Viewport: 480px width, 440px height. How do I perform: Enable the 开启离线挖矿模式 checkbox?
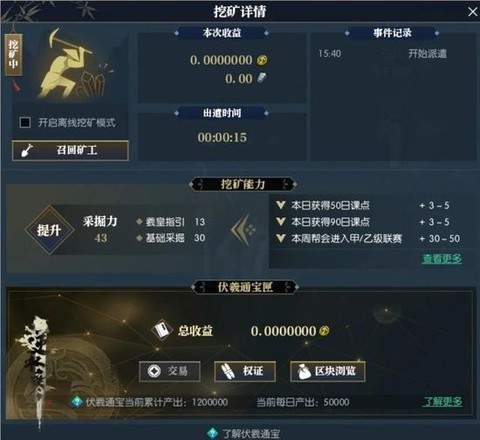point(25,122)
